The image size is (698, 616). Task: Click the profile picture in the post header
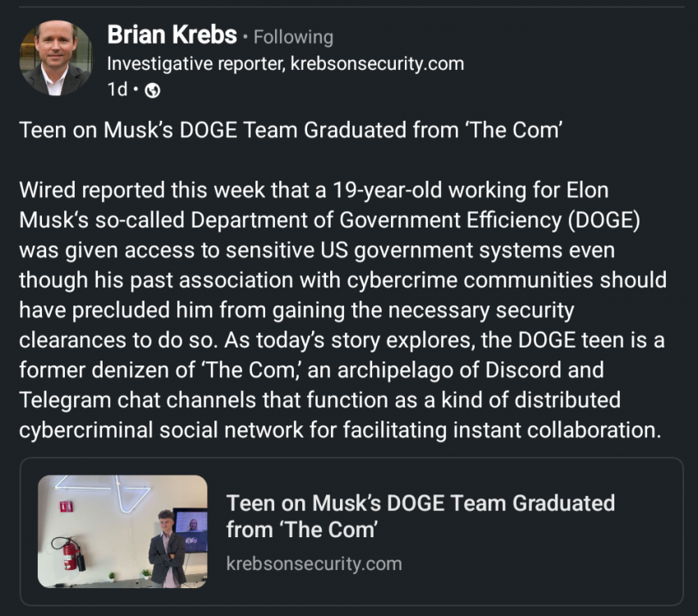(x=56, y=56)
